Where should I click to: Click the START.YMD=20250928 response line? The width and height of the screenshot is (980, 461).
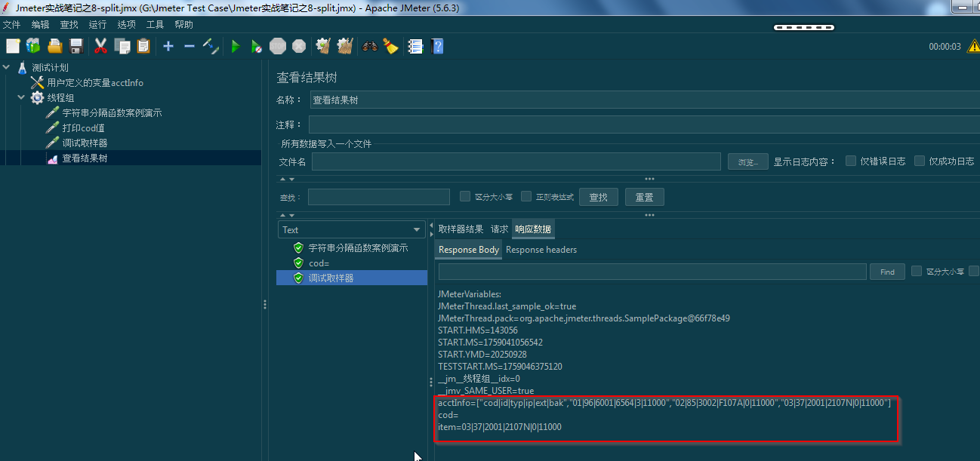pos(482,354)
